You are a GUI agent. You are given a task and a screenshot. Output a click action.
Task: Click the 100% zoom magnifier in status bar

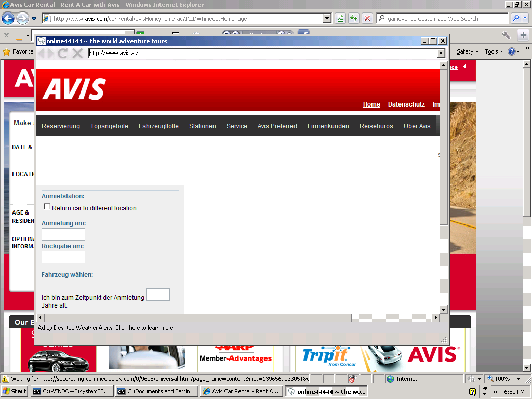pos(490,379)
